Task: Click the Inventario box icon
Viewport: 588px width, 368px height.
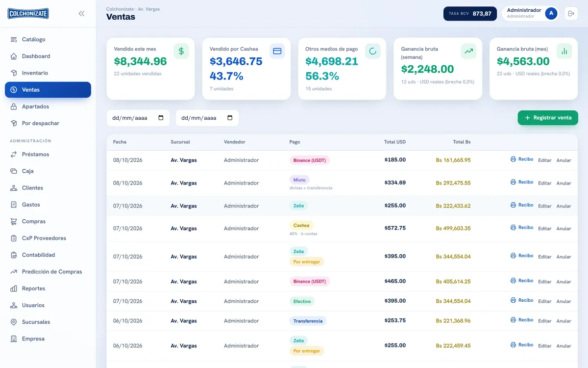Action: point(14,73)
